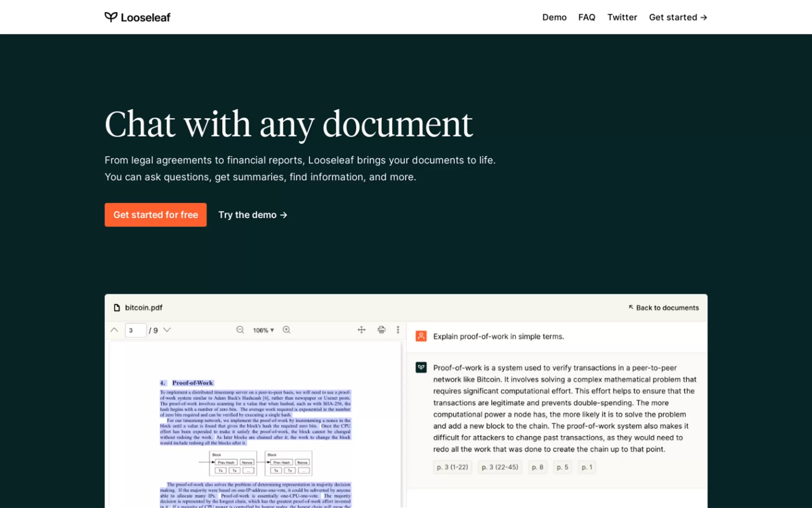Click the Try the demo link
The width and height of the screenshot is (812, 508).
coord(253,215)
